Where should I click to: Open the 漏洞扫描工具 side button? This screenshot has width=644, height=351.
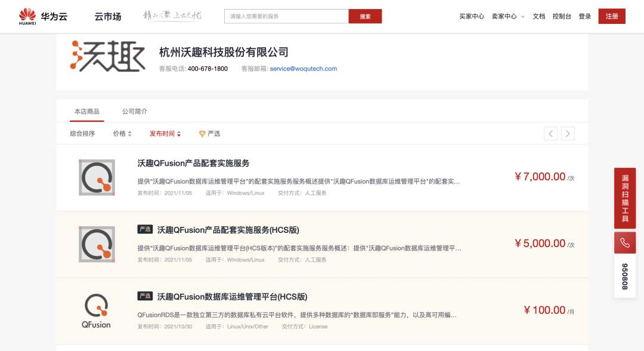pos(625,198)
